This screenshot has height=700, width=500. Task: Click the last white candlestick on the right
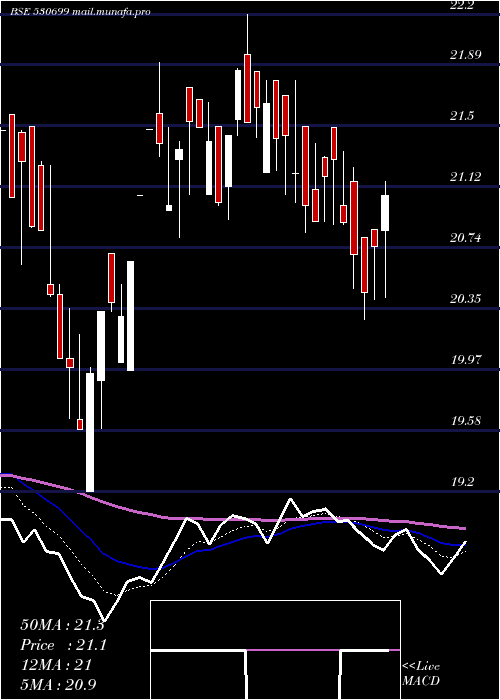point(385,213)
